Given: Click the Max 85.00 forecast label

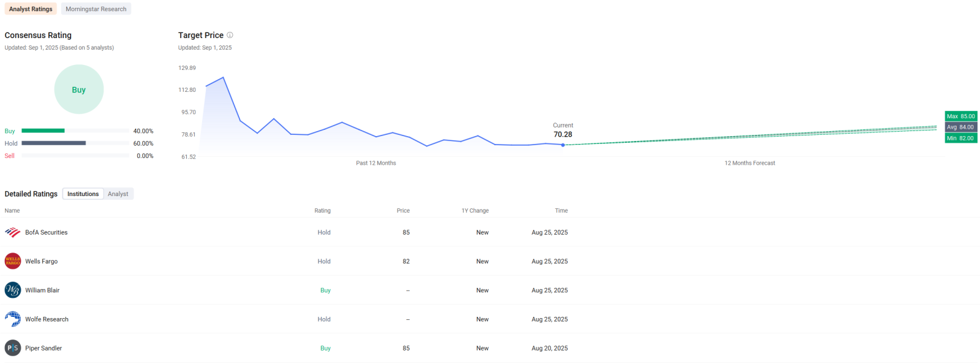Looking at the screenshot, I should [x=960, y=116].
